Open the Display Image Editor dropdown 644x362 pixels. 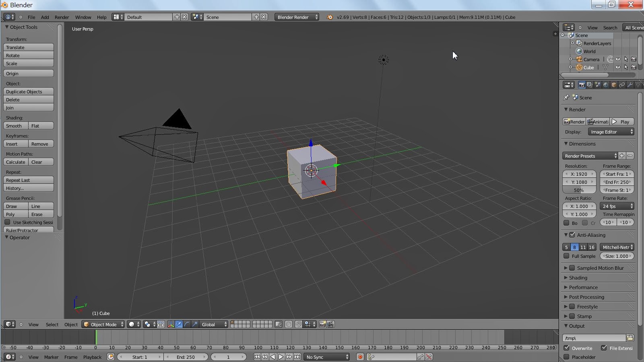(611, 132)
